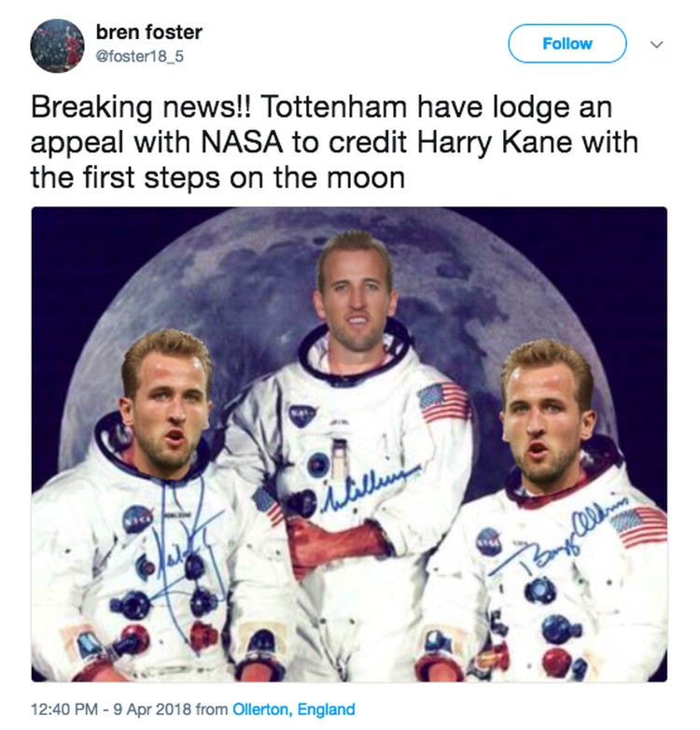Click the NASA badge on right astronaut's suit
Screen dimensions: 700x730
point(488,541)
